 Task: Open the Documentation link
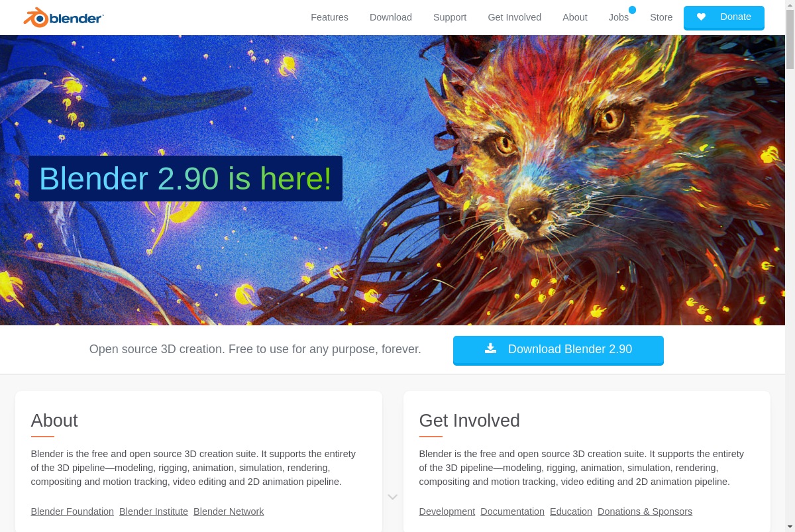pos(513,511)
